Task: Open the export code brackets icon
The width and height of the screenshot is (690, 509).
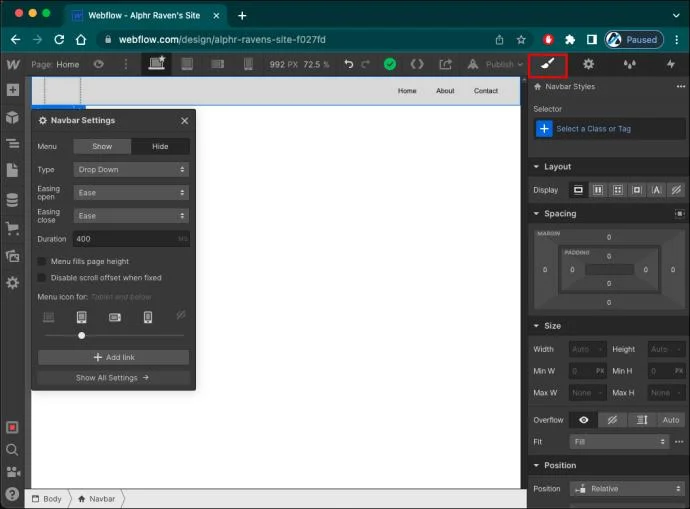Action: coord(417,64)
